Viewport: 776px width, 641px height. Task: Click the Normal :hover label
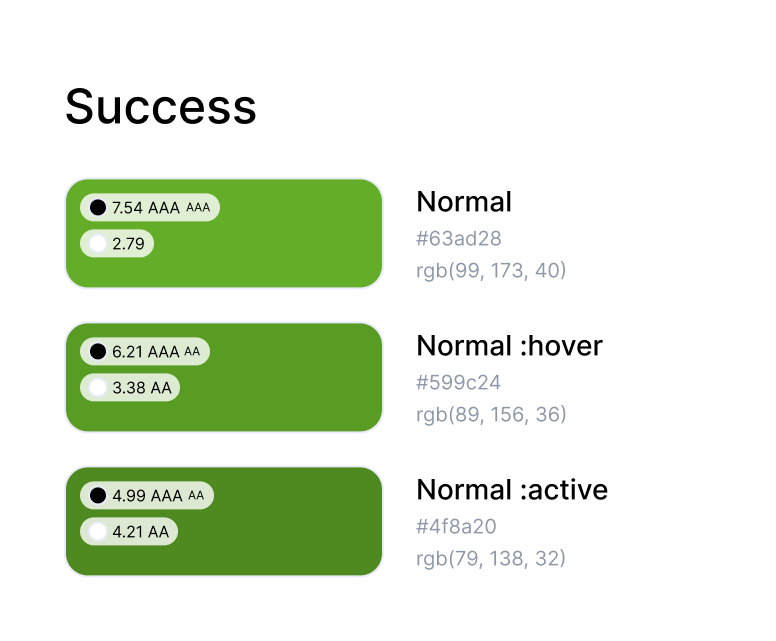pos(509,346)
